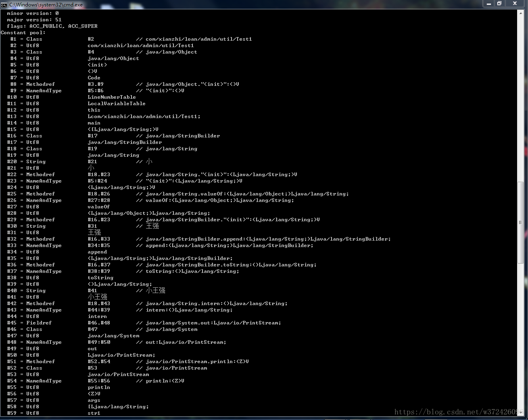The image size is (528, 420).
Task: Click the 'Constant pool:' heading
Action: click(23, 33)
